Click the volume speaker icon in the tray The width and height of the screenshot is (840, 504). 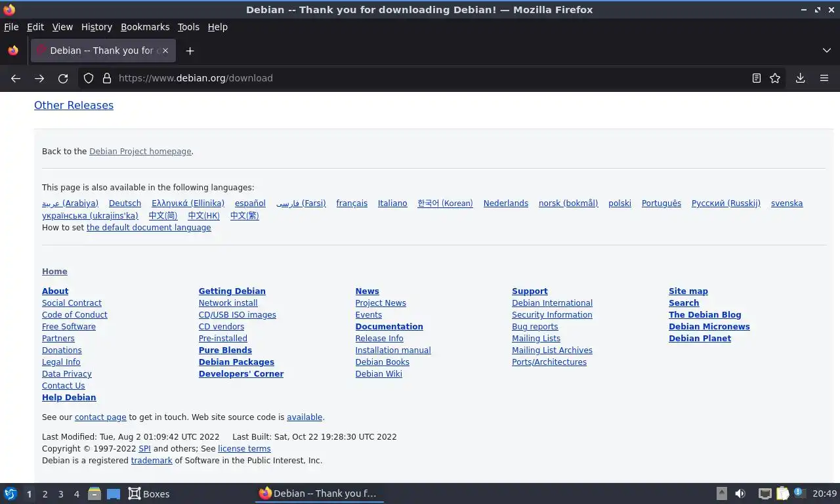pos(740,493)
